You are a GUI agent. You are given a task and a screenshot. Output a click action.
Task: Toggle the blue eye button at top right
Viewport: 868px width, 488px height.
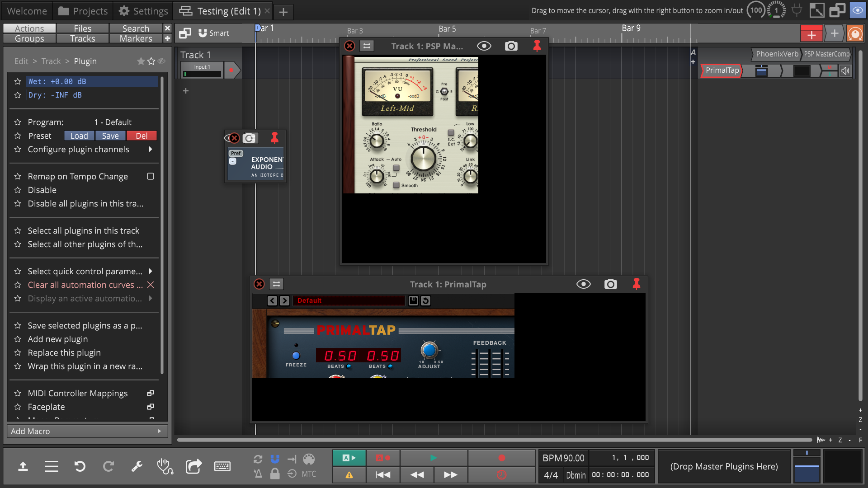coord(858,10)
